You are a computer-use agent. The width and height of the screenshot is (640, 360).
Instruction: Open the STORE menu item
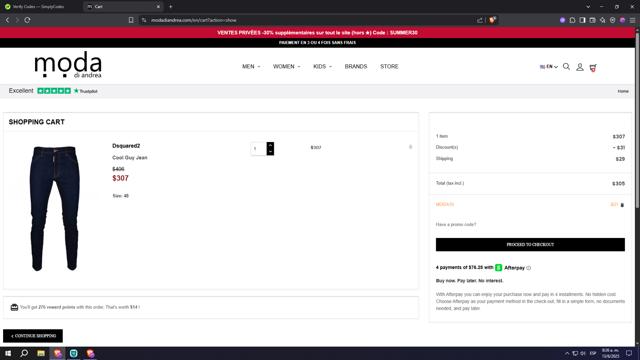pos(389,67)
